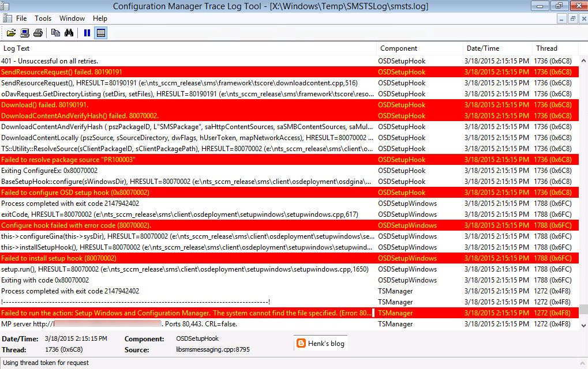Open the Window menu

72,18
